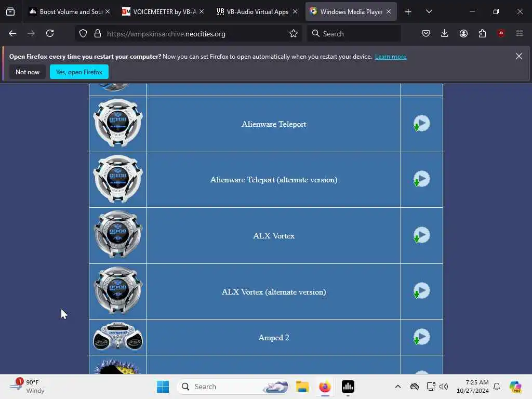Viewport: 532px width, 399px height.
Task: Open the Firefox icon on the taskbar
Action: (x=325, y=387)
